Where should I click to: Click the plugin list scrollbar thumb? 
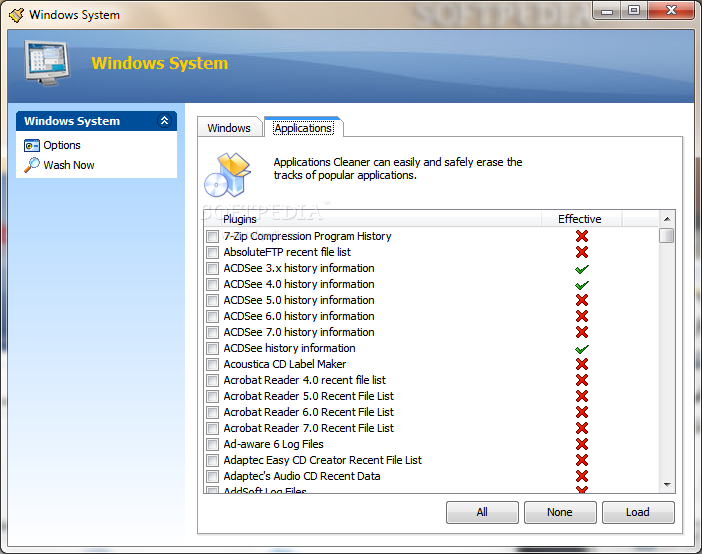point(667,235)
